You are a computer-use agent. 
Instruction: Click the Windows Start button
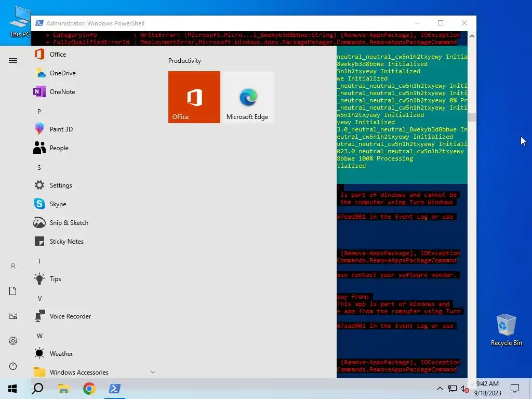[12, 389]
